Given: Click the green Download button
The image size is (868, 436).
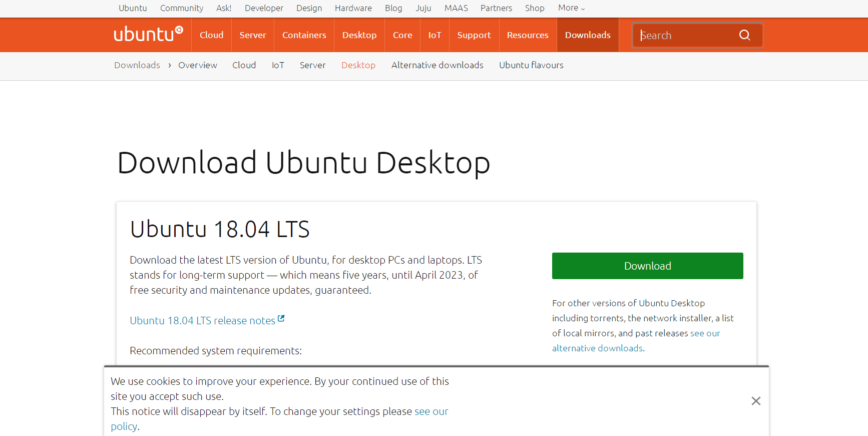Looking at the screenshot, I should pyautogui.click(x=647, y=266).
